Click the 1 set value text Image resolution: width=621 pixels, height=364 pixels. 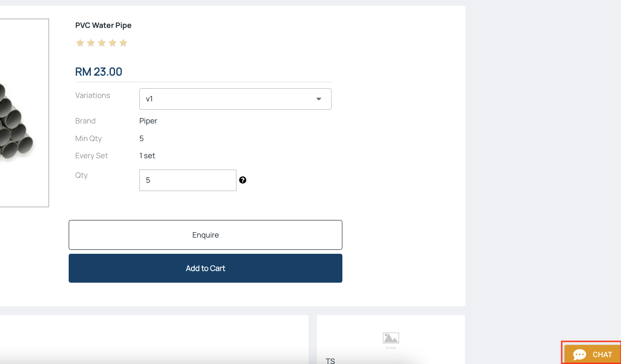[x=147, y=156]
